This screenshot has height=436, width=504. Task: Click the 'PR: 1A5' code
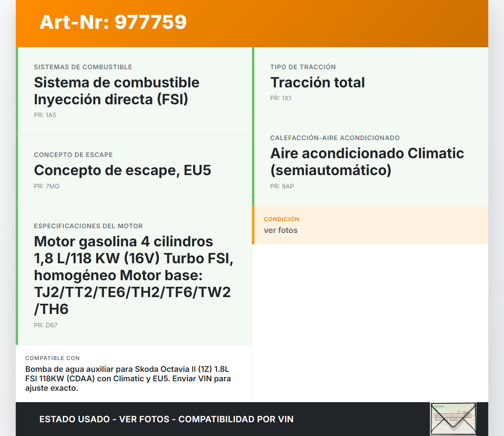45,115
